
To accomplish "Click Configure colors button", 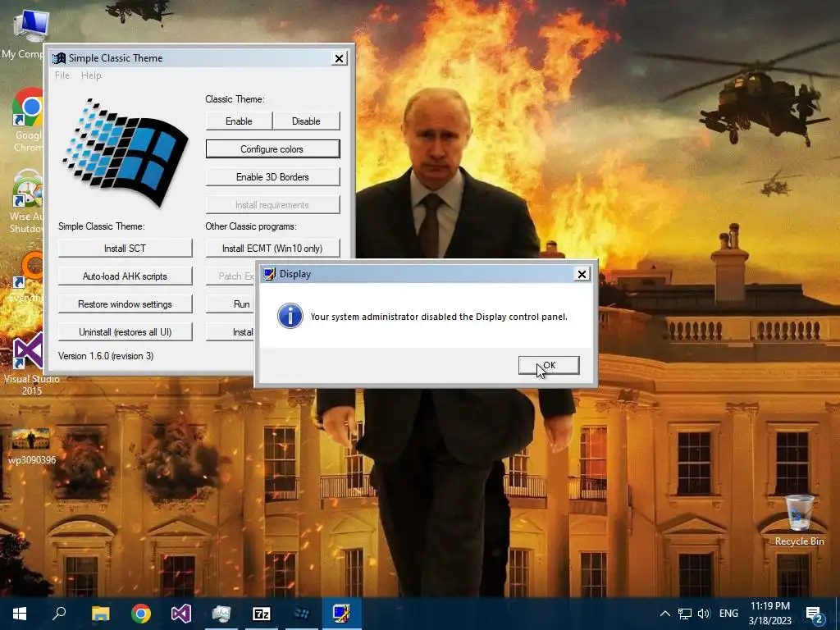I will click(272, 149).
